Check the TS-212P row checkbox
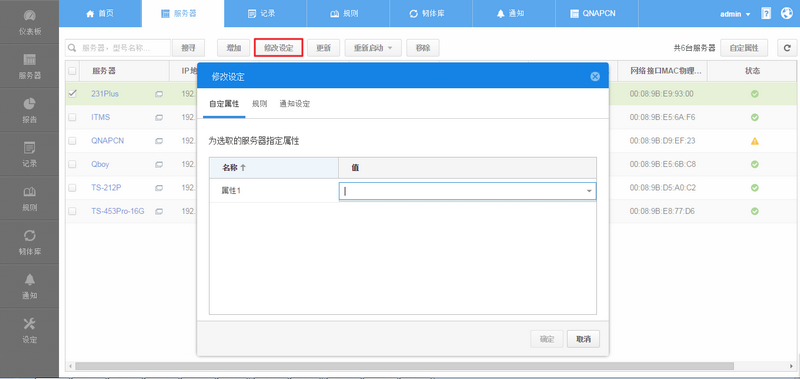The height and width of the screenshot is (379, 800). pyautogui.click(x=72, y=188)
